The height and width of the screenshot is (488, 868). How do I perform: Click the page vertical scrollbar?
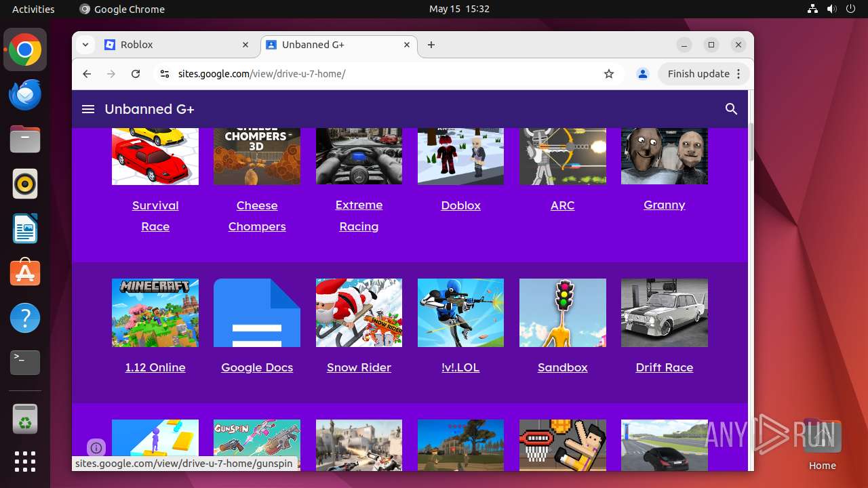click(751, 142)
